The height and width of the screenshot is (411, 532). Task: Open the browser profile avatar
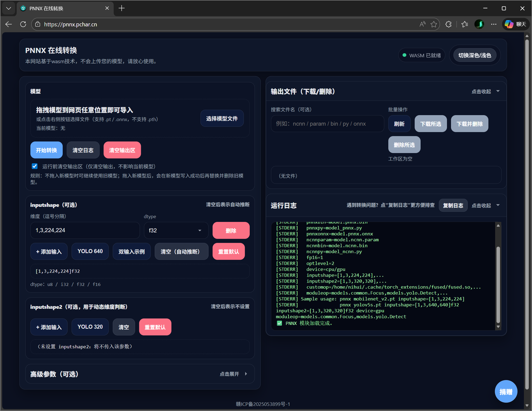click(x=479, y=24)
